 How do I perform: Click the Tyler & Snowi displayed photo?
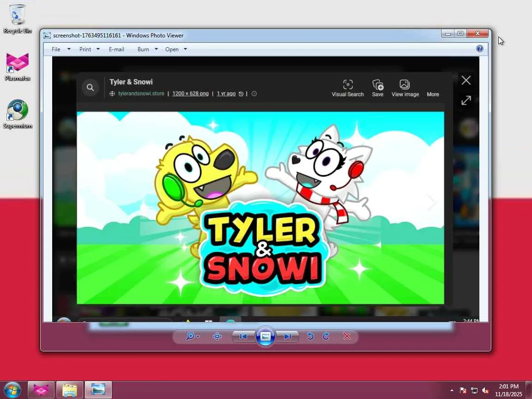point(260,208)
